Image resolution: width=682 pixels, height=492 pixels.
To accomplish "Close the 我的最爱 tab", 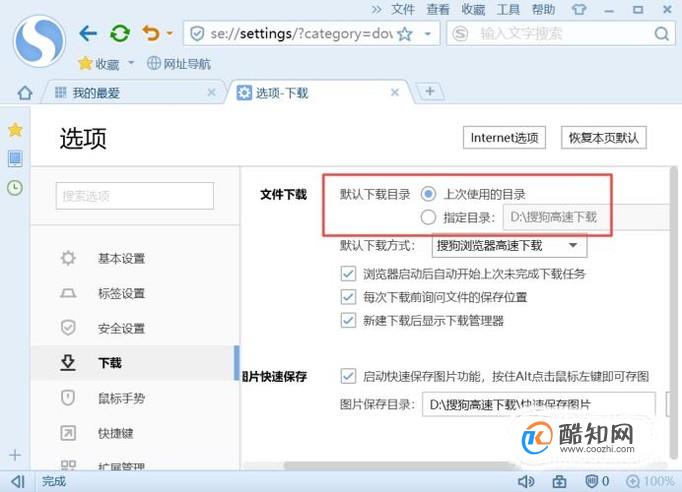I will (211, 92).
